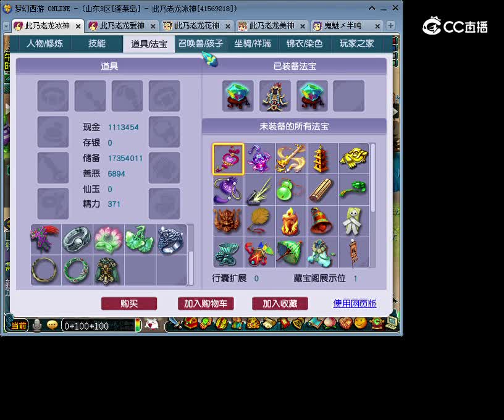Open the tab list dropdown arrow
The height and width of the screenshot is (420, 504).
pos(6,27)
